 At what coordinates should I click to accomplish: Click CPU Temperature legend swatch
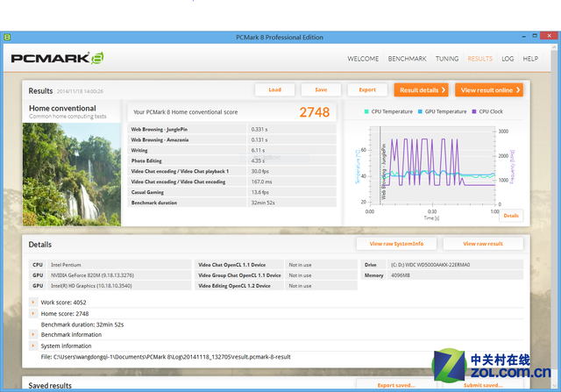(x=366, y=111)
